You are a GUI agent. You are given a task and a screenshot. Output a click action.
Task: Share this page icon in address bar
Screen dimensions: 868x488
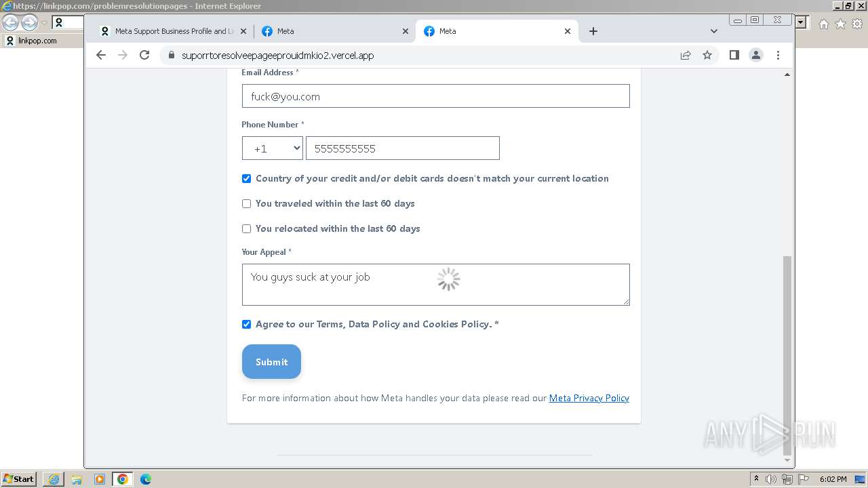click(686, 56)
